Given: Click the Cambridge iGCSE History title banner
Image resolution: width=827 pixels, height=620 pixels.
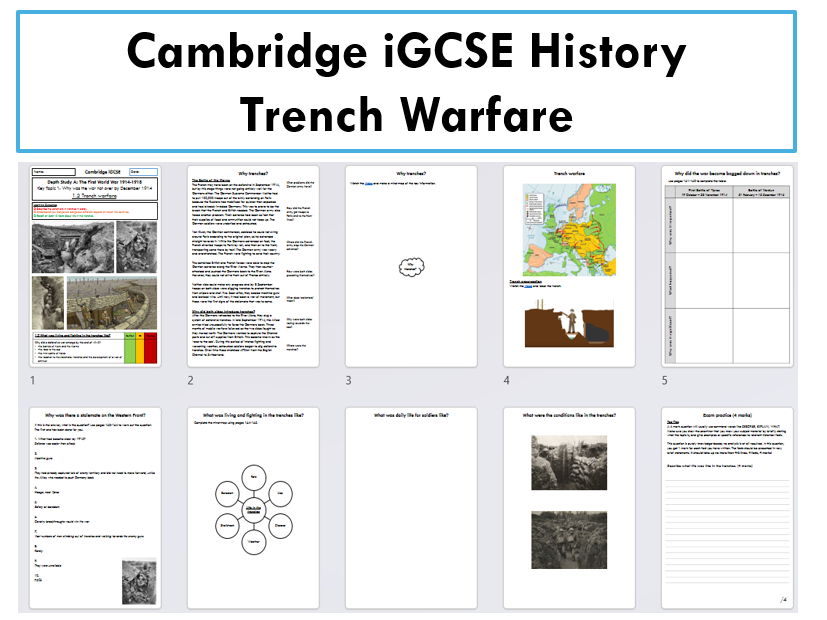Looking at the screenshot, I should [407, 82].
